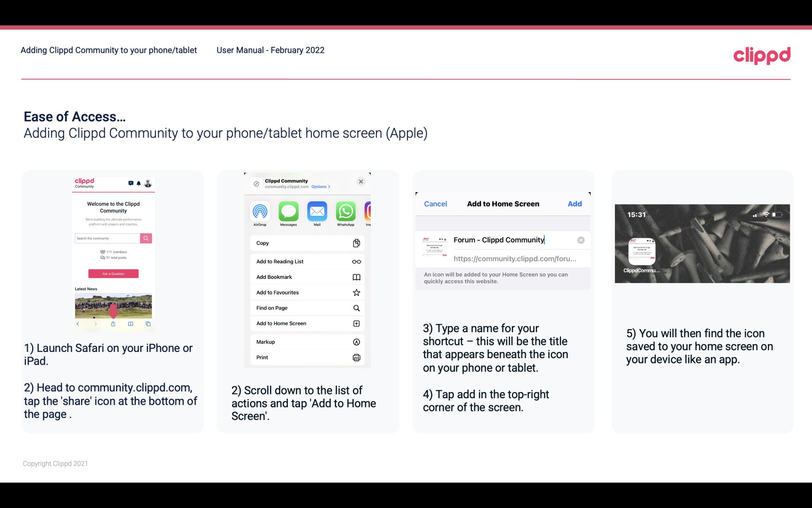This screenshot has height=508, width=812.
Task: Click the Clippd Community app thumbnail on home screen
Action: (x=641, y=252)
